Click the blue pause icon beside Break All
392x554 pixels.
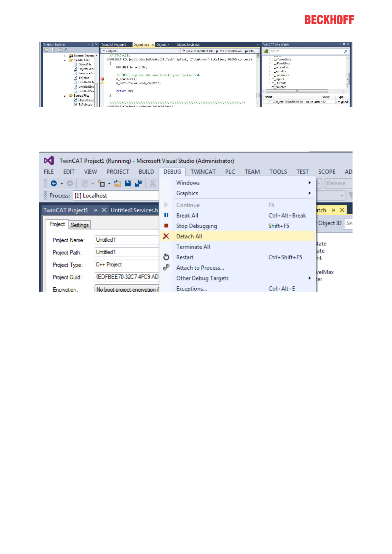pos(166,215)
